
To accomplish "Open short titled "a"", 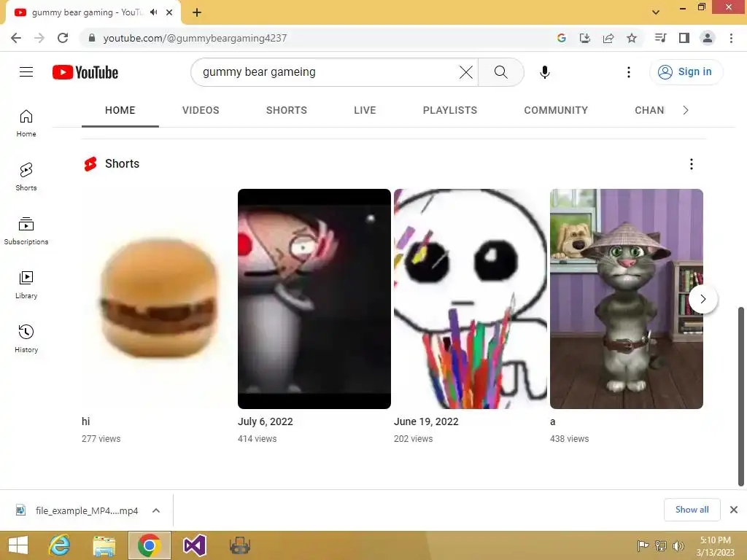I will click(x=553, y=422).
